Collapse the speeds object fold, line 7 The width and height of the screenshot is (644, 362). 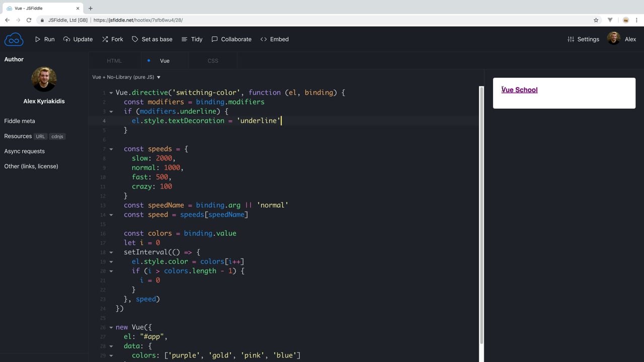click(x=111, y=149)
